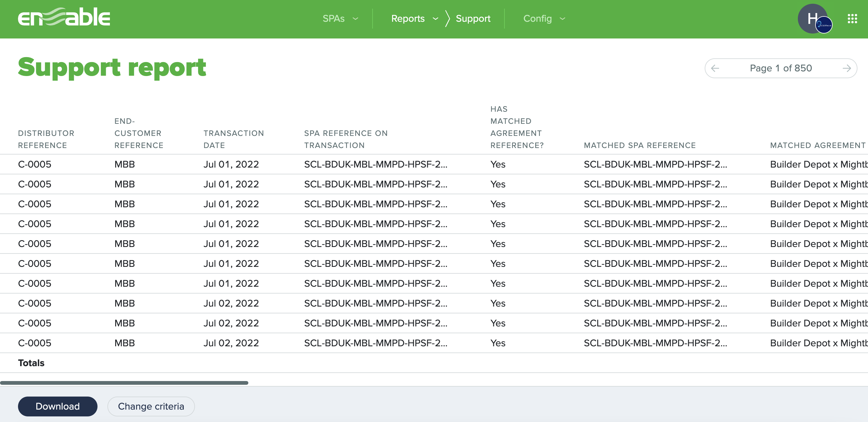Select first row C-0005 reference cell

pos(34,164)
